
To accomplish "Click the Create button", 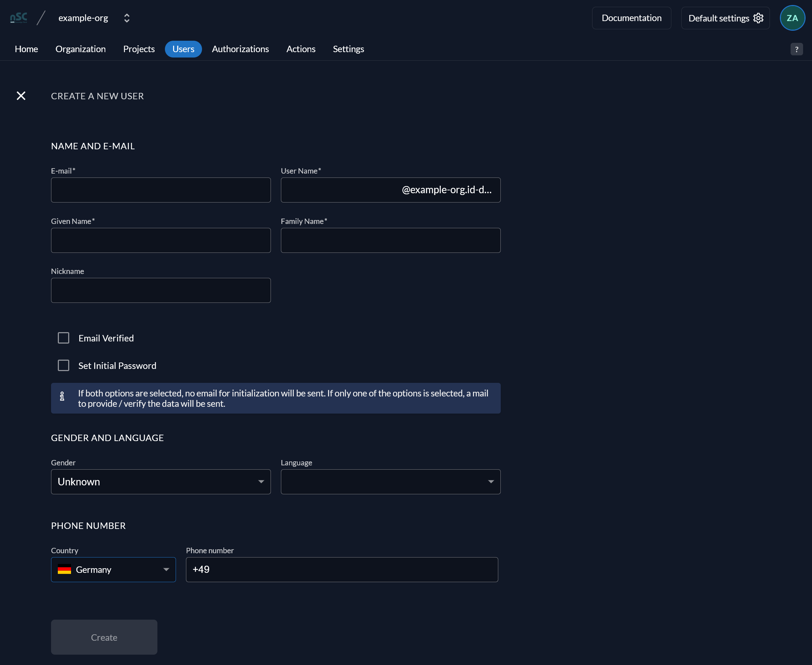I will tap(104, 637).
